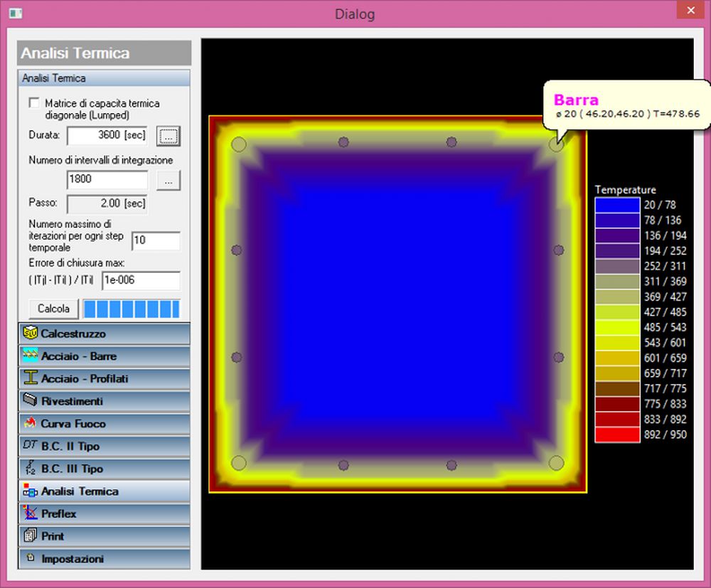
Task: Open the browse button beside Durata
Action: click(x=169, y=136)
